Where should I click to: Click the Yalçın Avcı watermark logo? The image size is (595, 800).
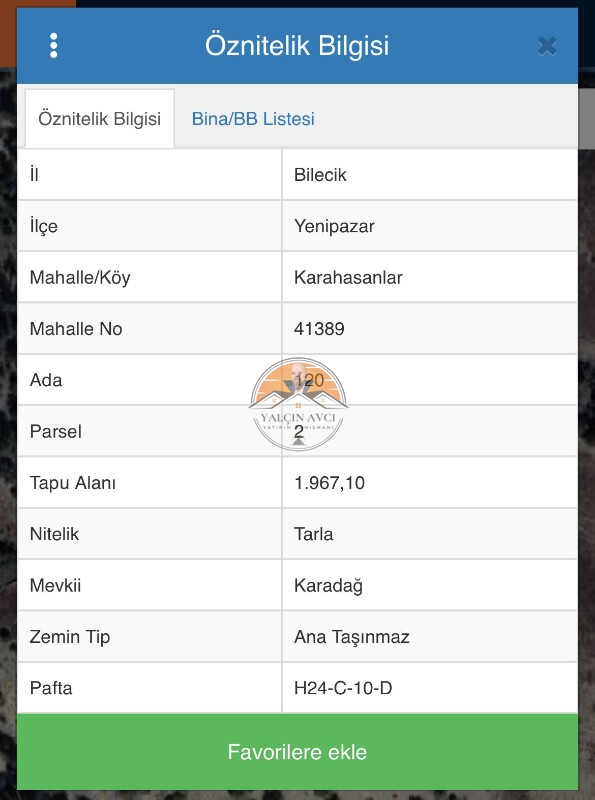[299, 404]
